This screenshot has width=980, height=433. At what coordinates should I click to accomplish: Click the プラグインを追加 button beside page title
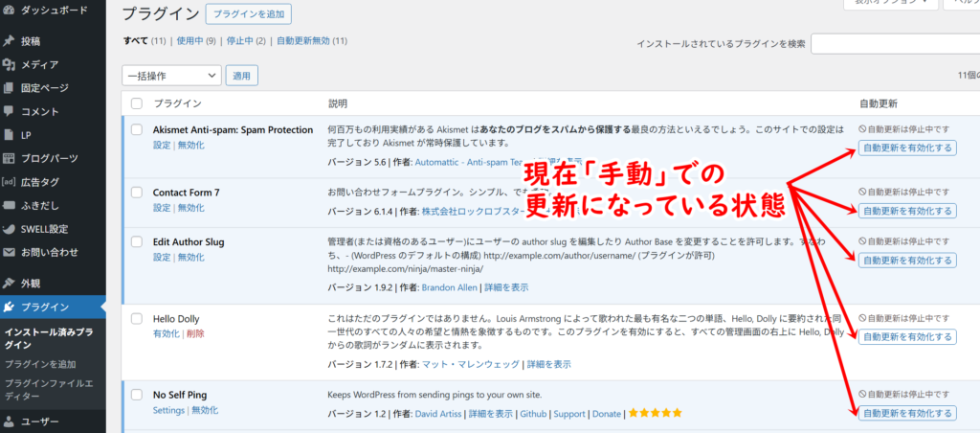click(x=248, y=13)
